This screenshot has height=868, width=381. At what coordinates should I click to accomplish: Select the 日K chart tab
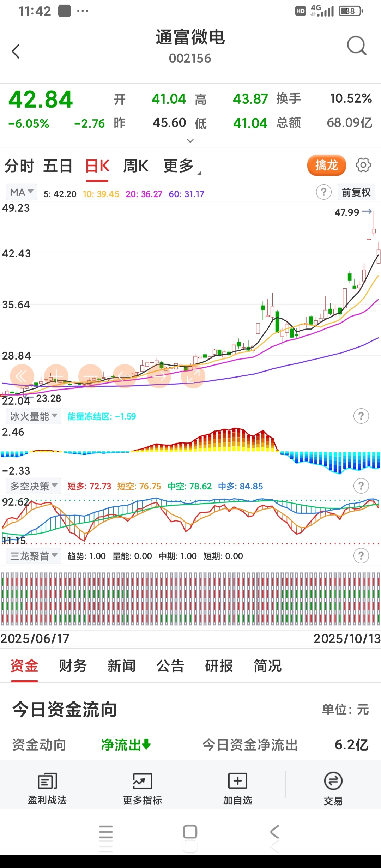[97, 166]
